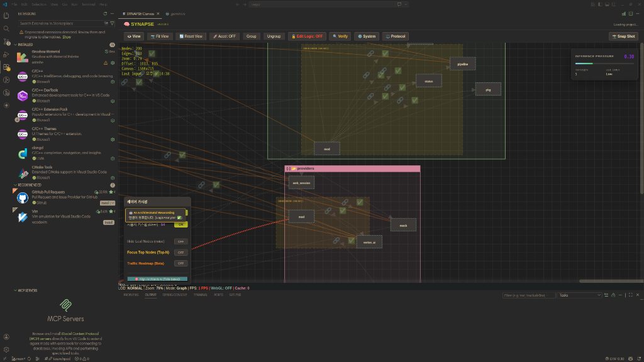The height and width of the screenshot is (362, 644).
Task: Toggle Focus Top Nodes (Top-N) switch
Action: pos(180,253)
